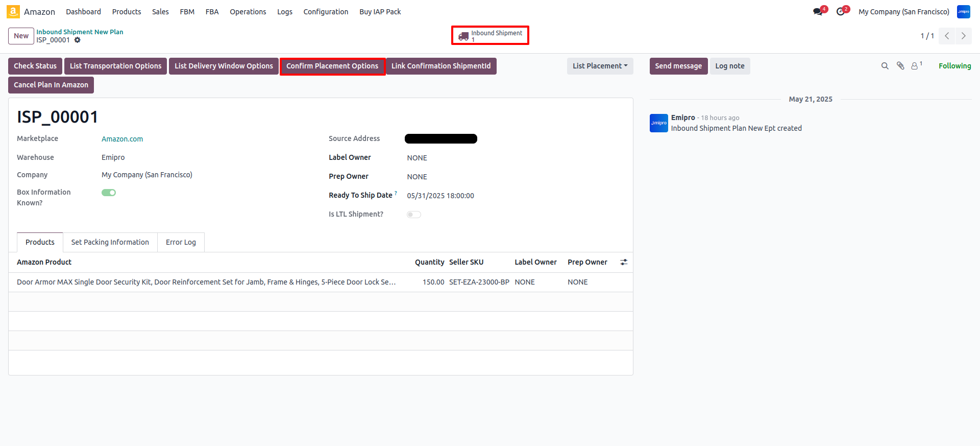Expand the List Placement dropdown
This screenshot has width=980, height=446.
click(600, 66)
